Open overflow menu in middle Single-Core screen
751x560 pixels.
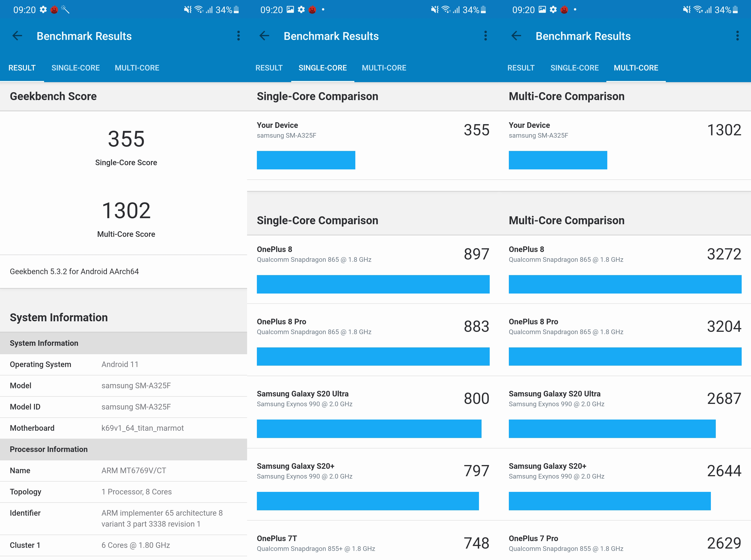(x=486, y=36)
